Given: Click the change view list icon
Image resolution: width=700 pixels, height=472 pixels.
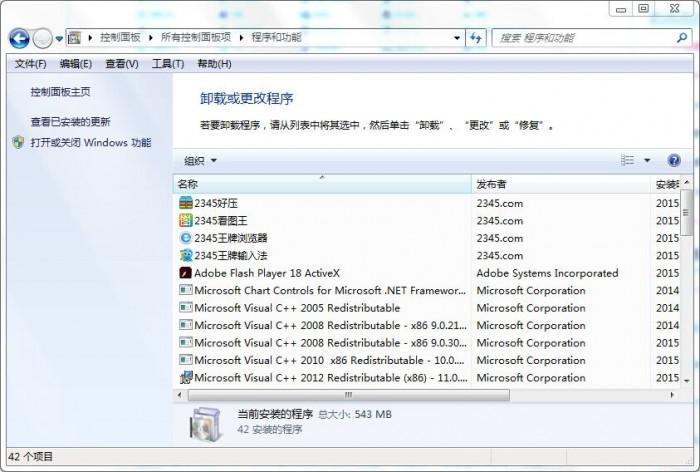Looking at the screenshot, I should point(628,160).
